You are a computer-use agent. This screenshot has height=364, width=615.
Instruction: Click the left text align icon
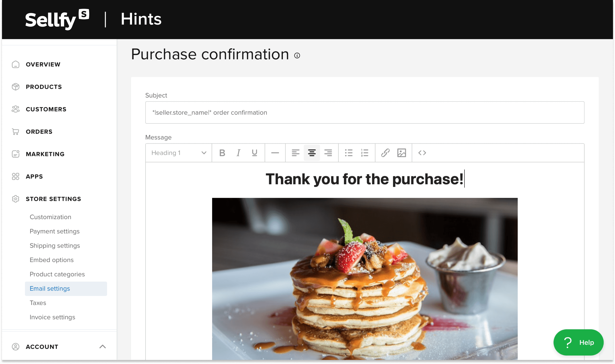[x=295, y=153]
